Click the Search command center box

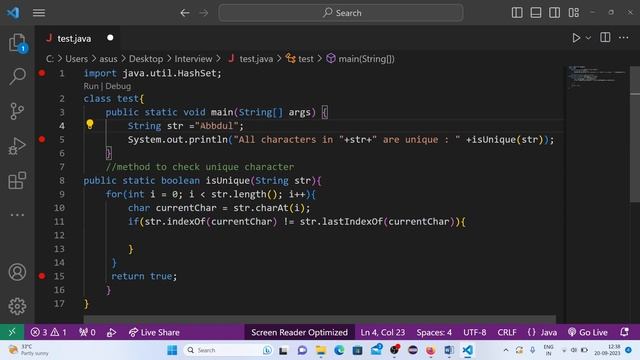click(x=341, y=13)
